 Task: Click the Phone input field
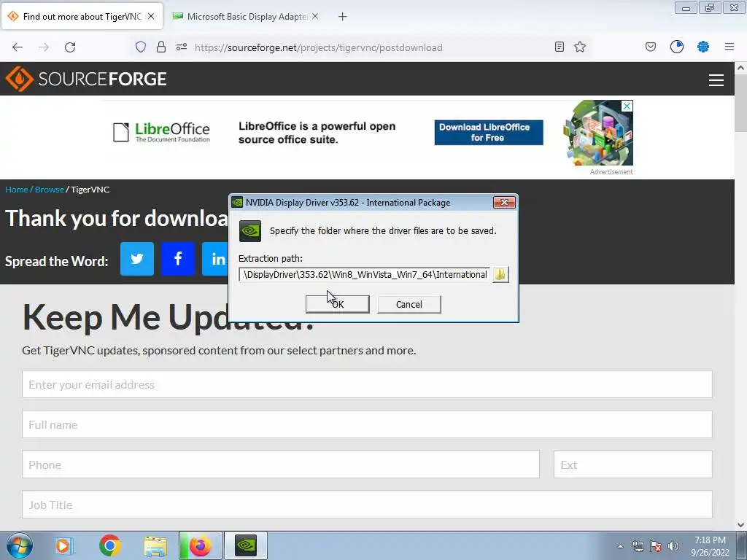tap(281, 464)
